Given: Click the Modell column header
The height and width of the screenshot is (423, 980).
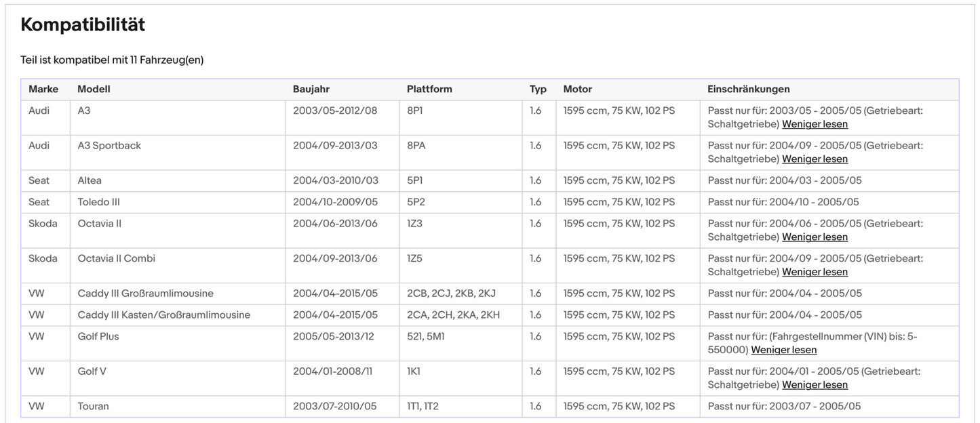Looking at the screenshot, I should (x=94, y=89).
